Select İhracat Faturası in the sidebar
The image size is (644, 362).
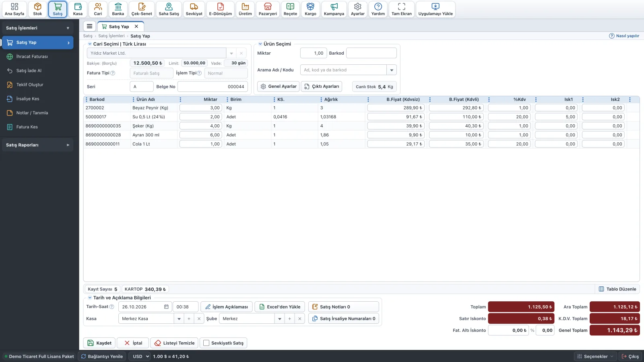(37, 56)
